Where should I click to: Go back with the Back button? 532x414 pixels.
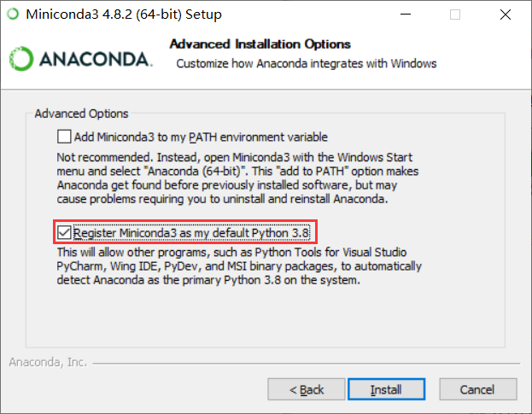tap(307, 389)
